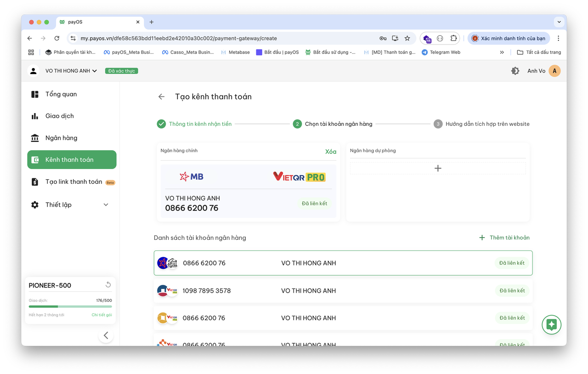This screenshot has width=588, height=374.
Task: Go forward in browser history
Action: (43, 38)
